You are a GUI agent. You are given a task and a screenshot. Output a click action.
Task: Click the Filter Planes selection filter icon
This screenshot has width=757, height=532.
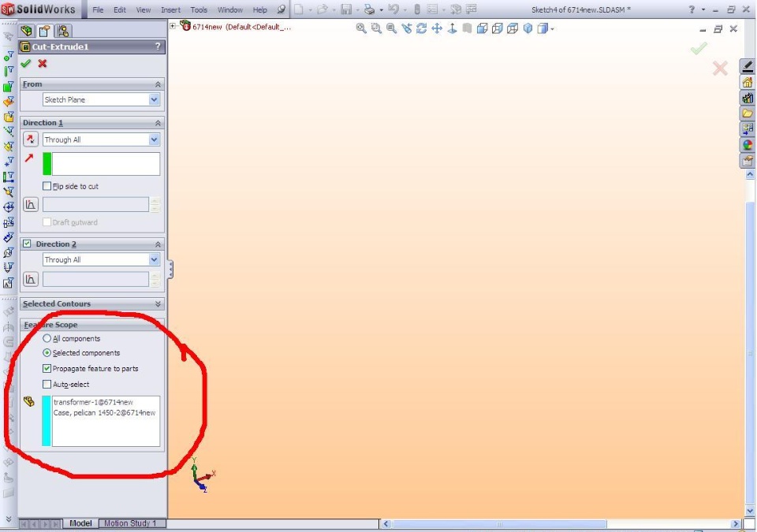click(8, 147)
